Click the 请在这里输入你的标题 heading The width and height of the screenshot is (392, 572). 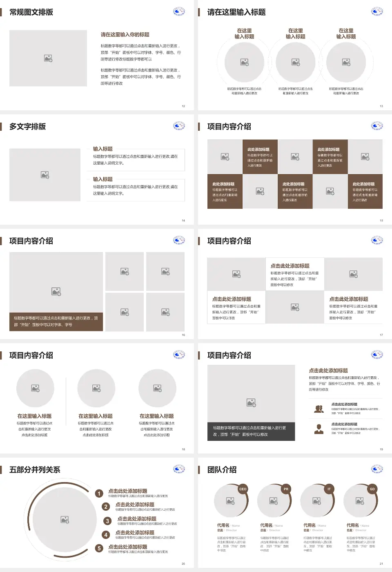tap(125, 35)
